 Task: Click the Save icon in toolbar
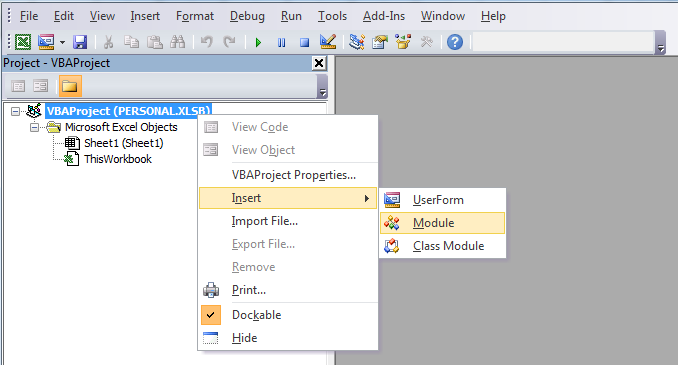coord(80,42)
